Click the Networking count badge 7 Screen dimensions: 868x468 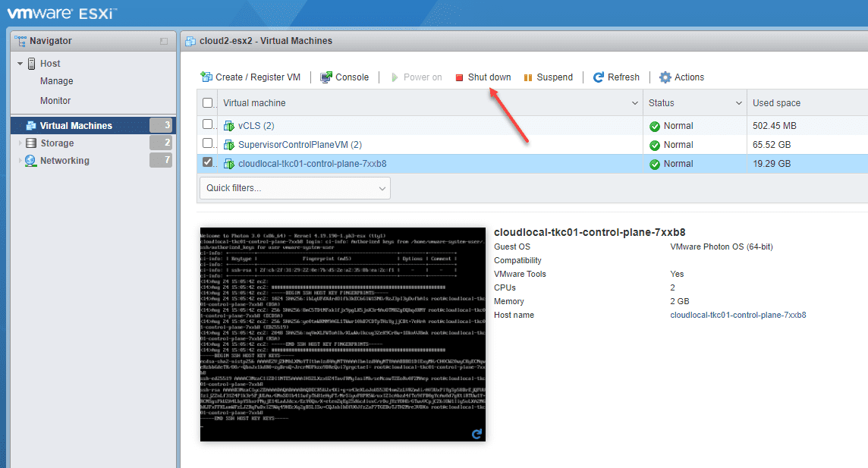(x=161, y=161)
